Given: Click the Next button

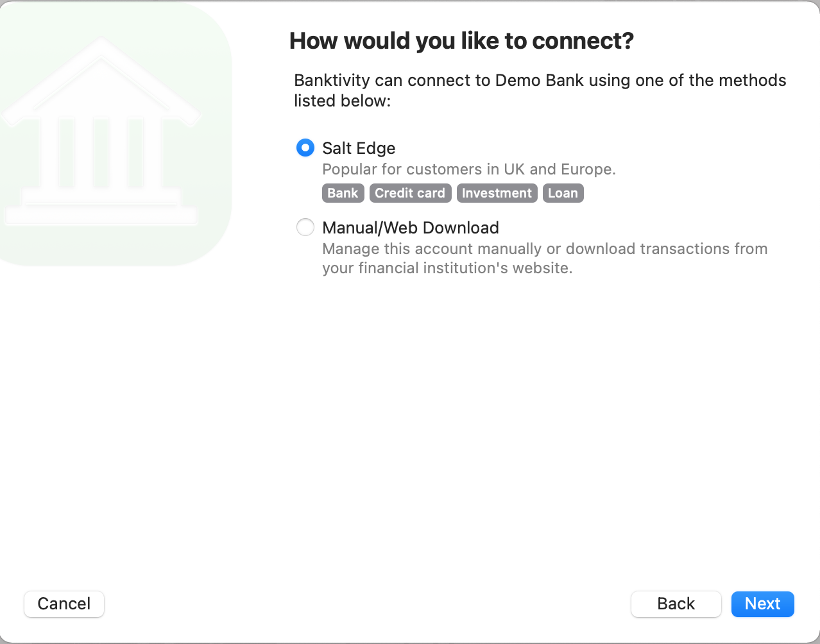Looking at the screenshot, I should tap(762, 604).
